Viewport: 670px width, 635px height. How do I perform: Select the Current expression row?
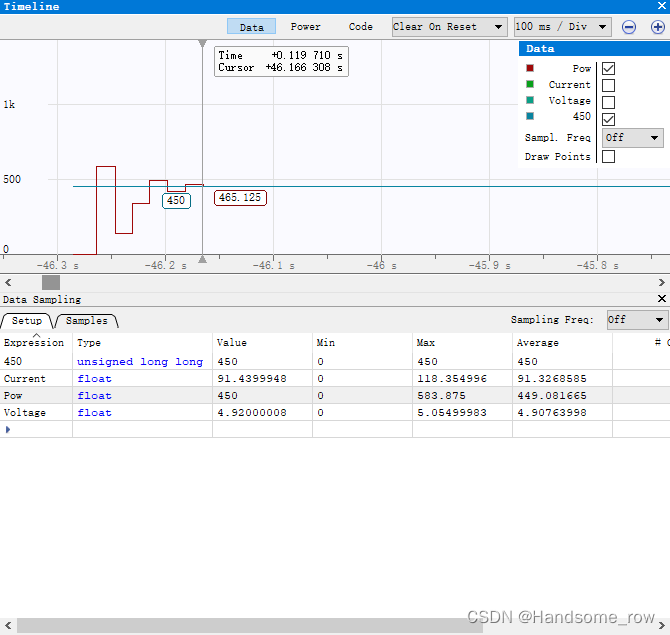tap(335, 378)
